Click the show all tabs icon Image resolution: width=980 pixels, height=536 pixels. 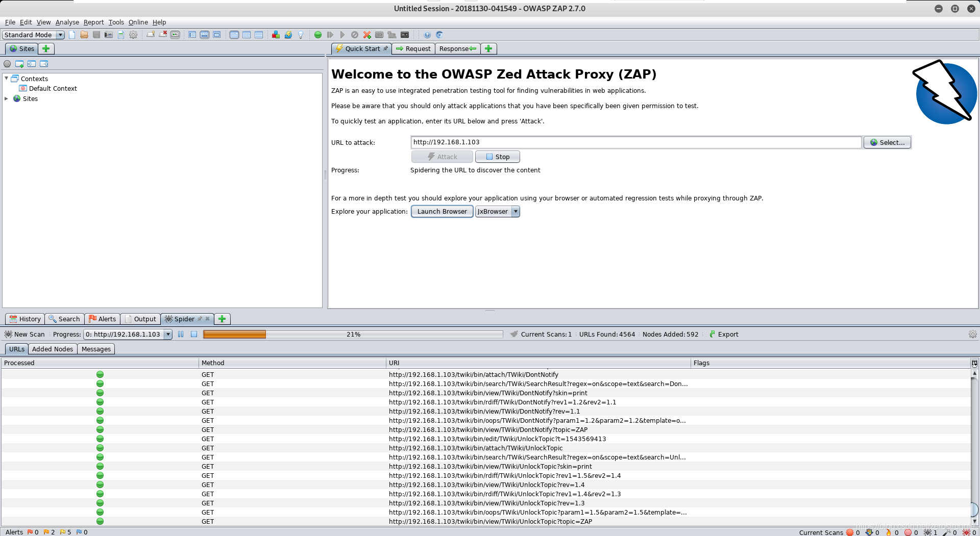(151, 35)
